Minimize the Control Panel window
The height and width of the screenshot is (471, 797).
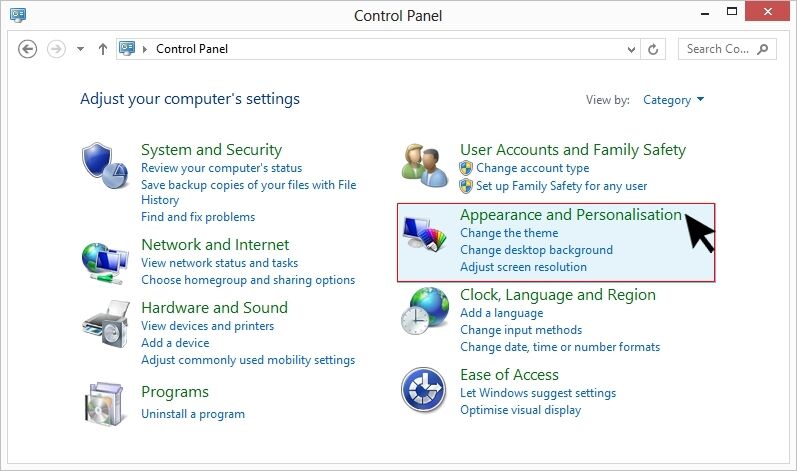[x=704, y=13]
